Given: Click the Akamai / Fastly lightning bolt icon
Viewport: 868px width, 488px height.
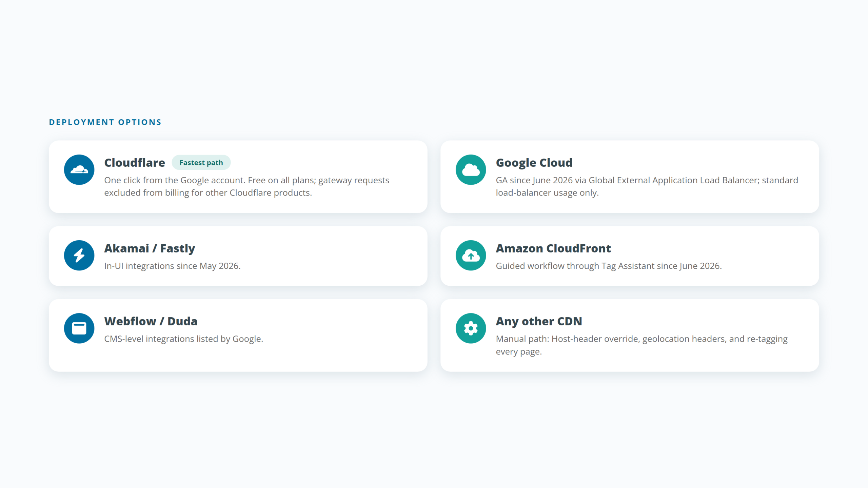Looking at the screenshot, I should (x=79, y=255).
